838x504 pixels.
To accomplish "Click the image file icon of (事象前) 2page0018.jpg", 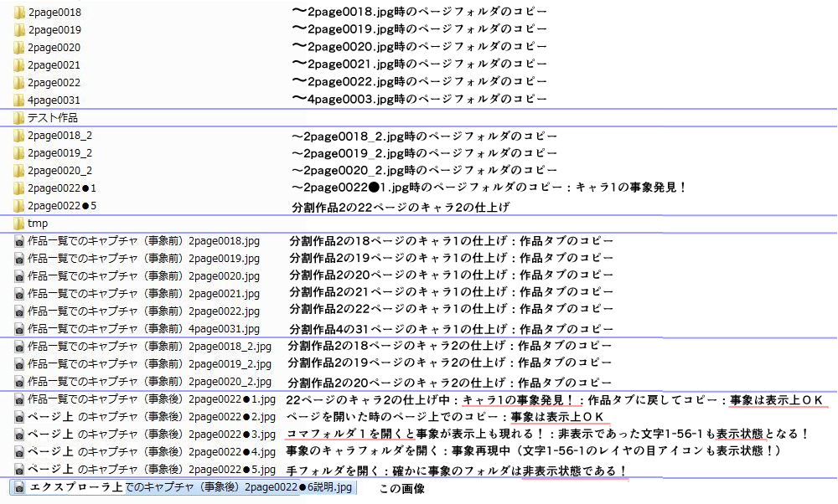I will point(19,241).
